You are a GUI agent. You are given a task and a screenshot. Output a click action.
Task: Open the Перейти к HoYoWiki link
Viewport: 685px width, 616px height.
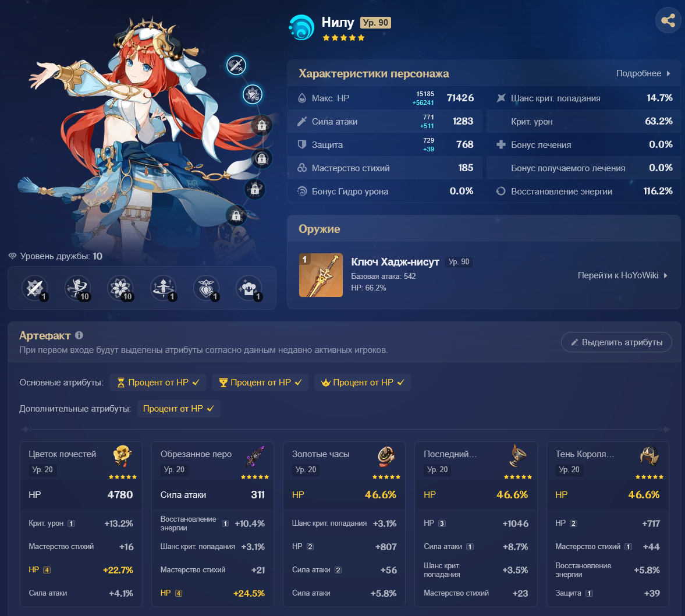coord(623,275)
